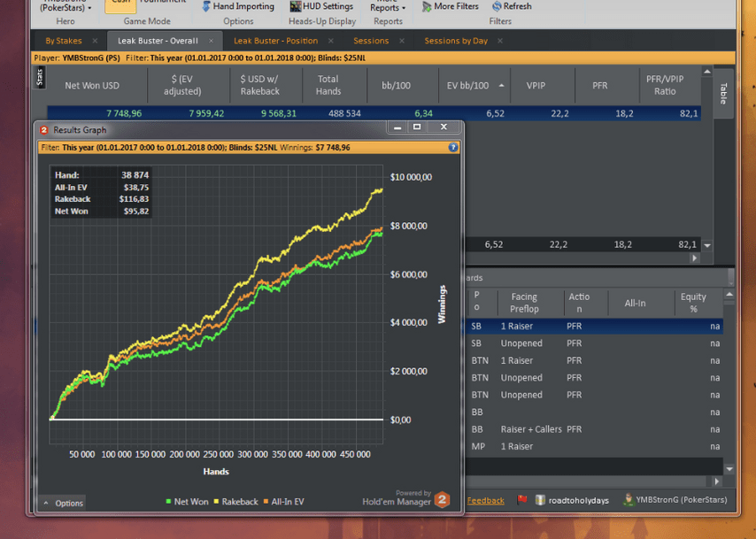This screenshot has width=756, height=539.
Task: Select the BB Raiser + Callers row
Action: (595, 429)
